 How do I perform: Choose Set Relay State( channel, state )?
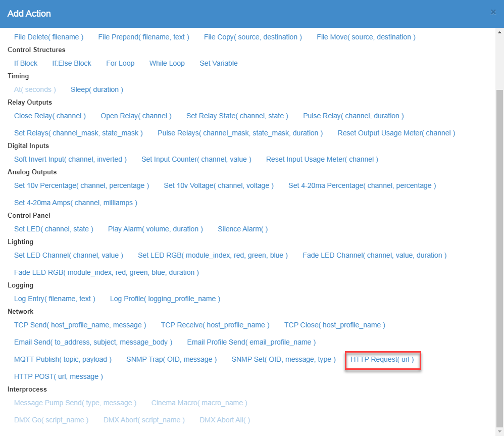tap(237, 116)
